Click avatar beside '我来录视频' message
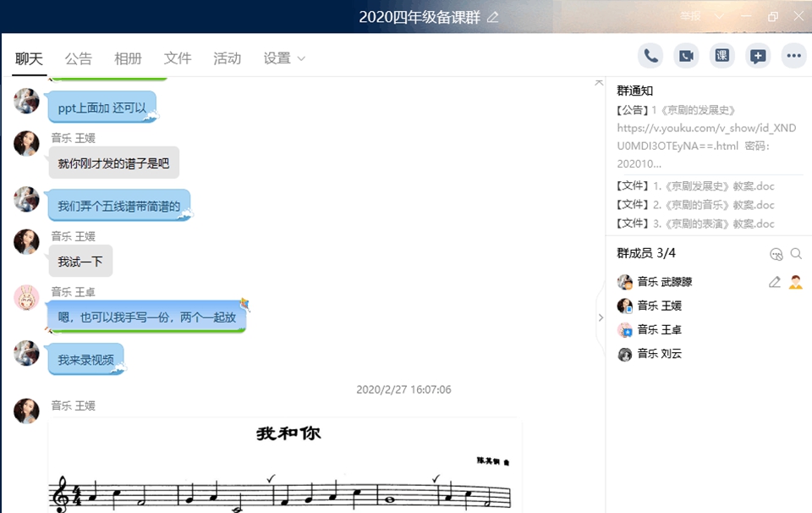812x513 pixels. 26,353
